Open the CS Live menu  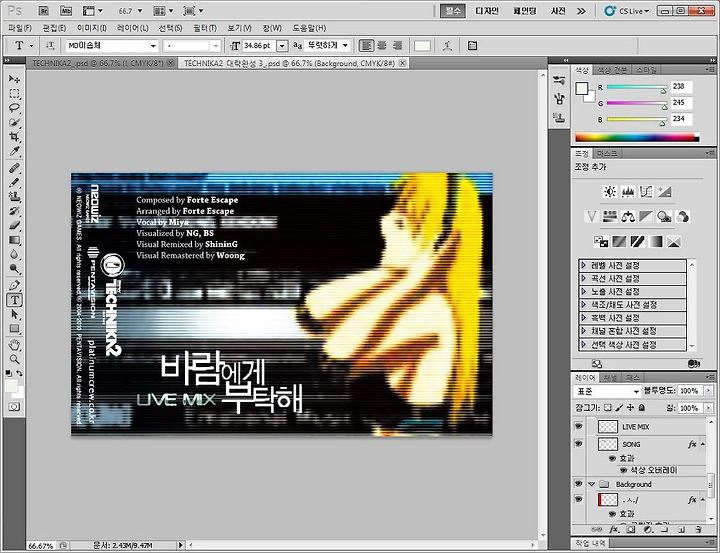(626, 11)
